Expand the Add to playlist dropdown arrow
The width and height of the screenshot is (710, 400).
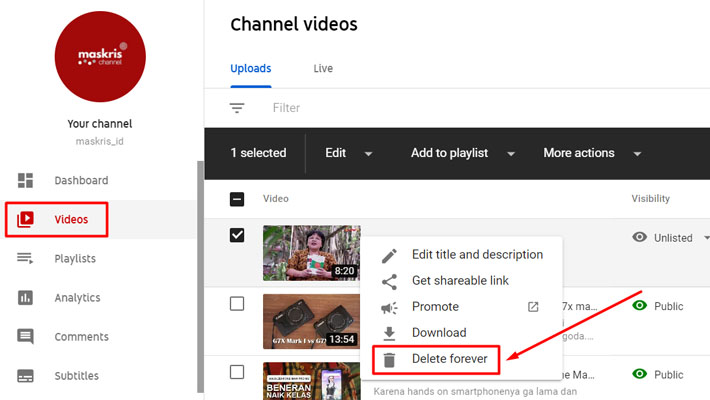[x=511, y=154]
